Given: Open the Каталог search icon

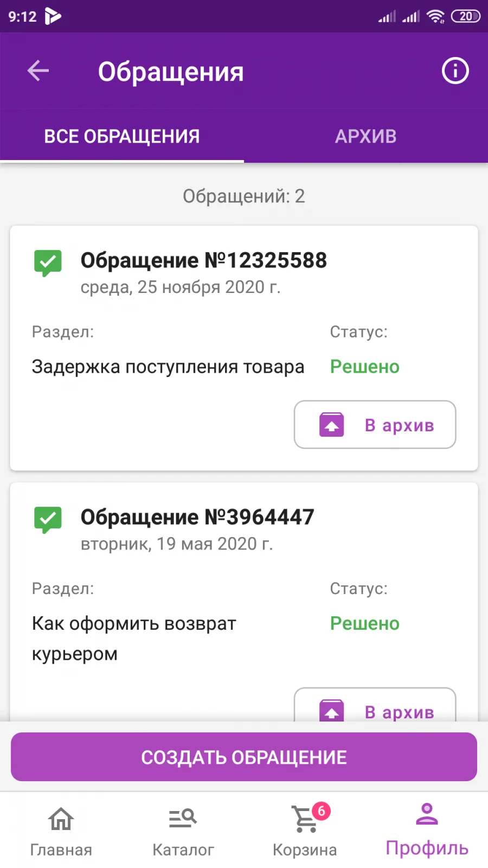Looking at the screenshot, I should tap(183, 818).
